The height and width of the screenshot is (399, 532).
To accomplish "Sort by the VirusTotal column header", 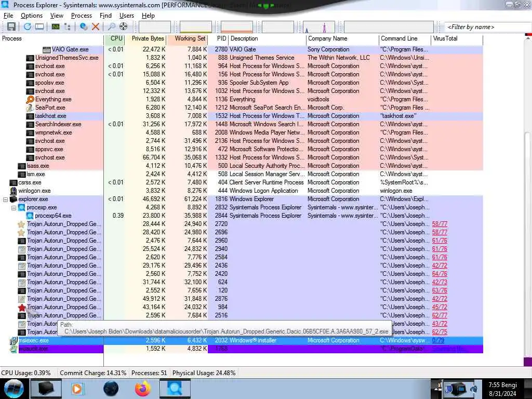I will (457, 38).
